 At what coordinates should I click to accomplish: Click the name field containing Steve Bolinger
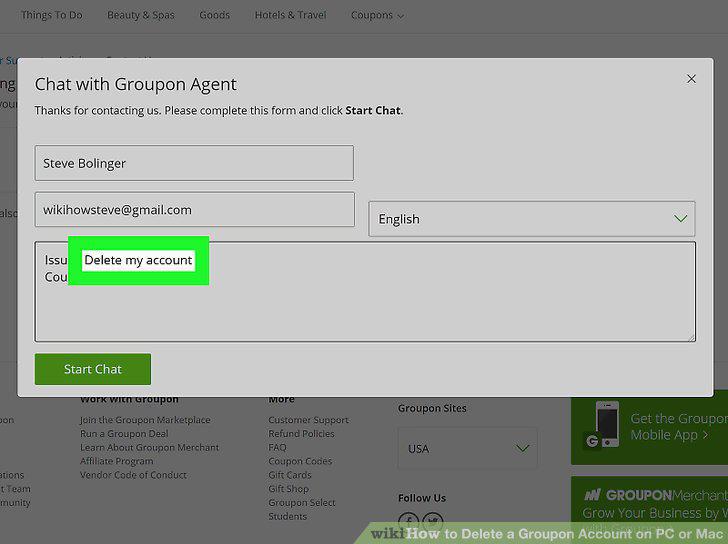click(x=194, y=163)
